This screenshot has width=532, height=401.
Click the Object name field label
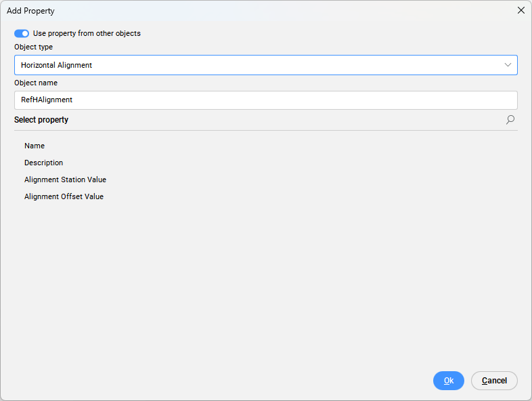[36, 83]
